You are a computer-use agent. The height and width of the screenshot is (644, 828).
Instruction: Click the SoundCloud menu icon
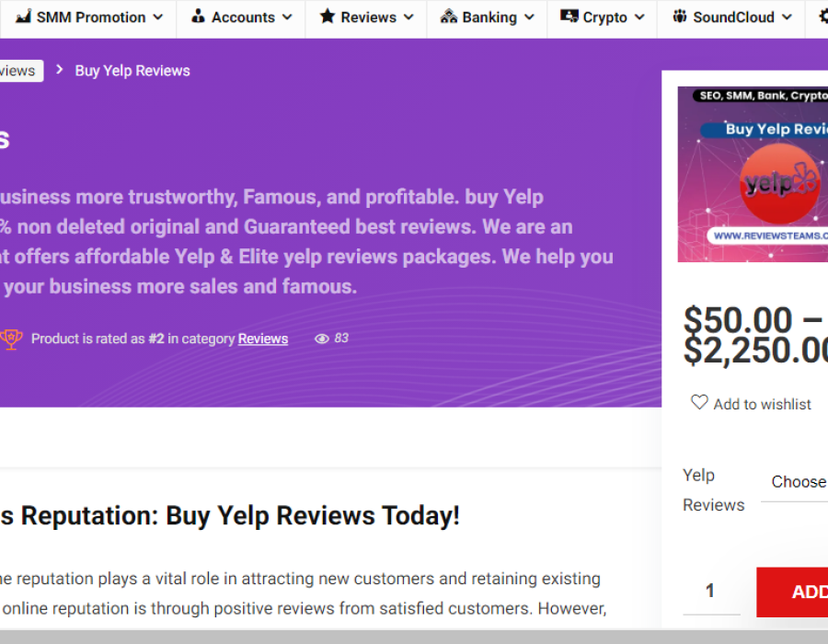(679, 17)
